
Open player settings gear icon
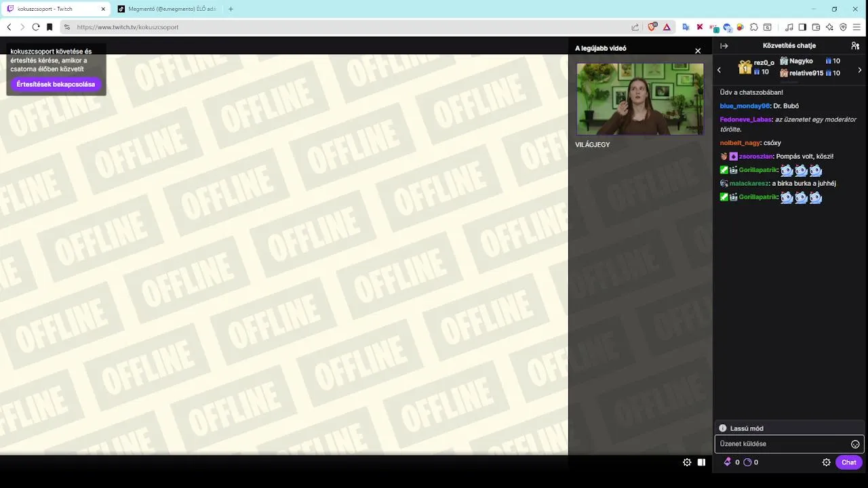pyautogui.click(x=687, y=462)
